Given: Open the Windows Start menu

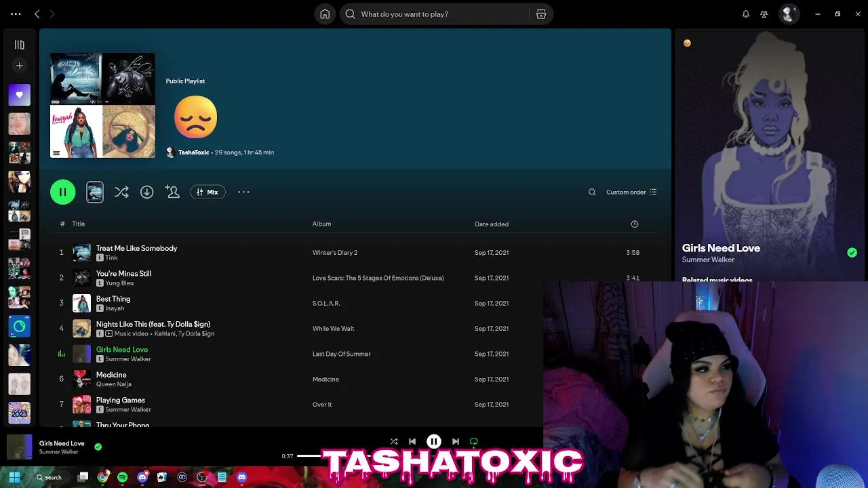Looking at the screenshot, I should 14,477.
